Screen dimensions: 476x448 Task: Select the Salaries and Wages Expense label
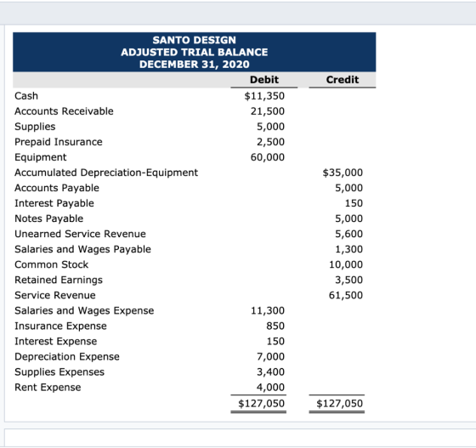tap(84, 310)
